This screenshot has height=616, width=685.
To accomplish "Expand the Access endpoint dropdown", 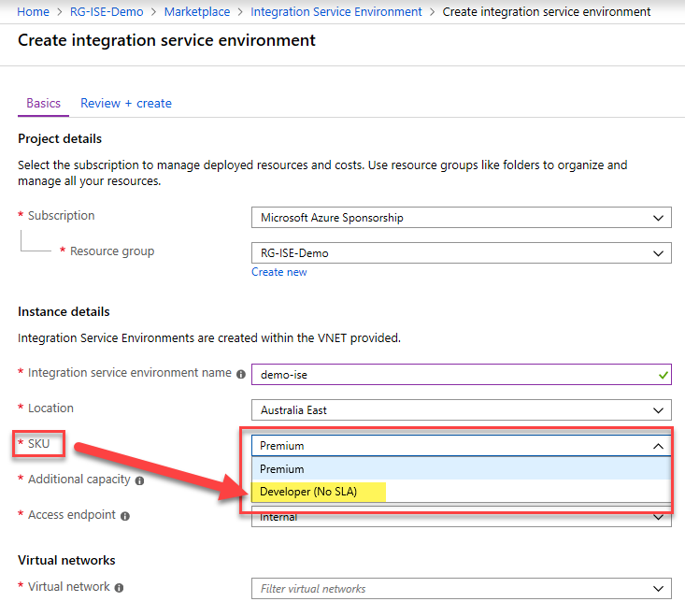I will [461, 517].
